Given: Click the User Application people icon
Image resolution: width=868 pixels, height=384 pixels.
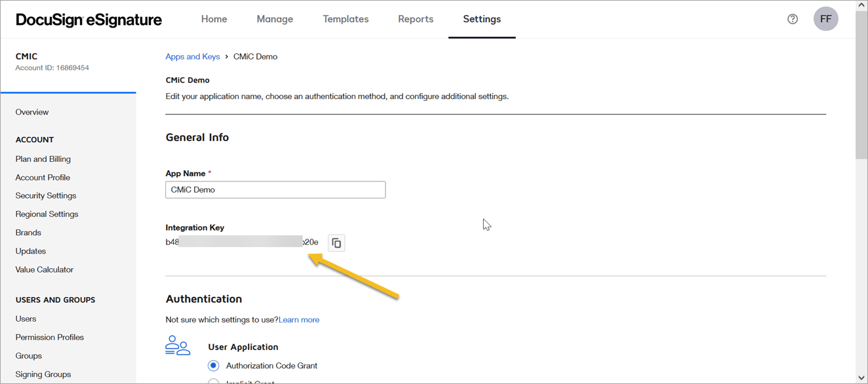Looking at the screenshot, I should (178, 345).
